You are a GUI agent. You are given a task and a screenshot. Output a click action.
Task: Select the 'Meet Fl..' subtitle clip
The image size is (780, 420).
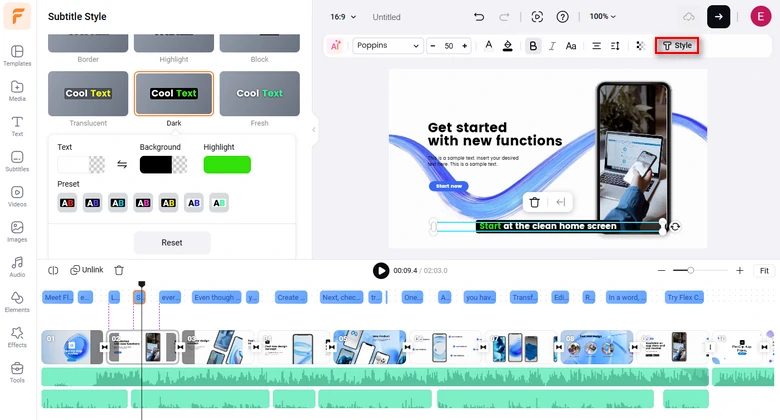point(58,297)
